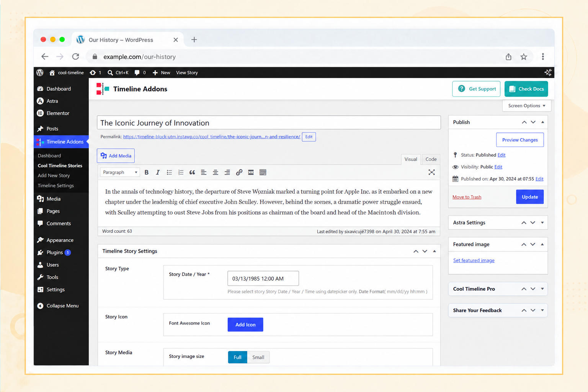Expand the Cool Timeline Pro metabox
The height and width of the screenshot is (392, 588).
tap(542, 289)
